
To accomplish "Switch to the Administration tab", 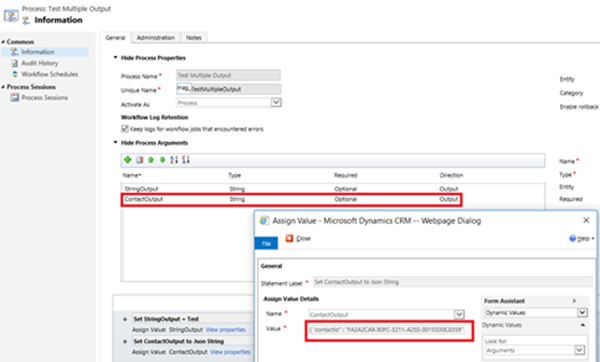I will tap(156, 38).
